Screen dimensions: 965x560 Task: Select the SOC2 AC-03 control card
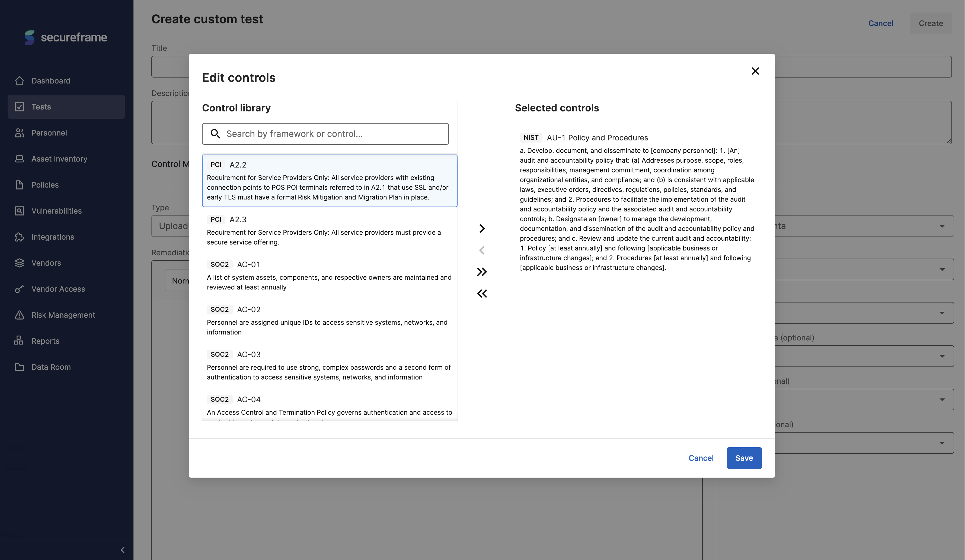click(329, 366)
